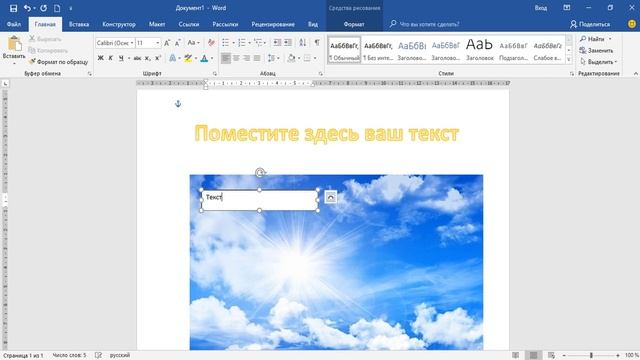The image size is (640, 360).
Task: Click shading (paint bucket) icon
Action: point(291,58)
